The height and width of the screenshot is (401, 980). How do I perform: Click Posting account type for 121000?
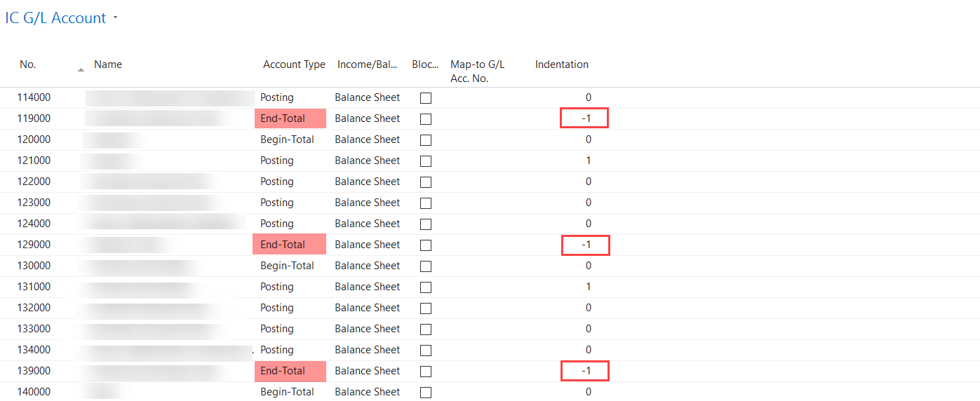point(277,161)
